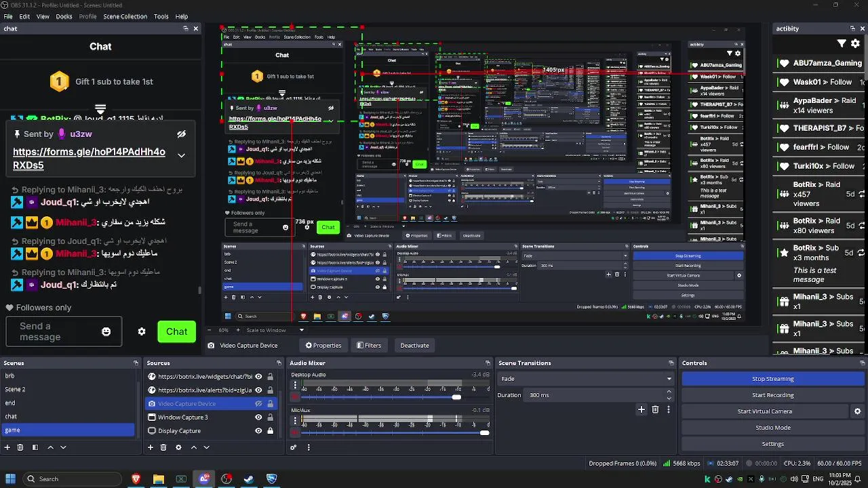Move the selected source up
868x488 pixels.
point(193,447)
